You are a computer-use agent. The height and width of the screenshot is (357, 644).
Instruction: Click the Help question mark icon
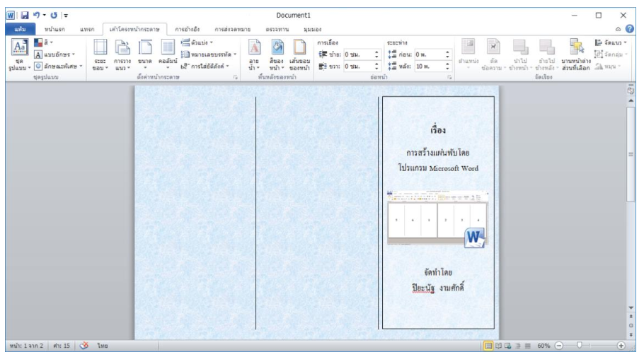coord(629,29)
